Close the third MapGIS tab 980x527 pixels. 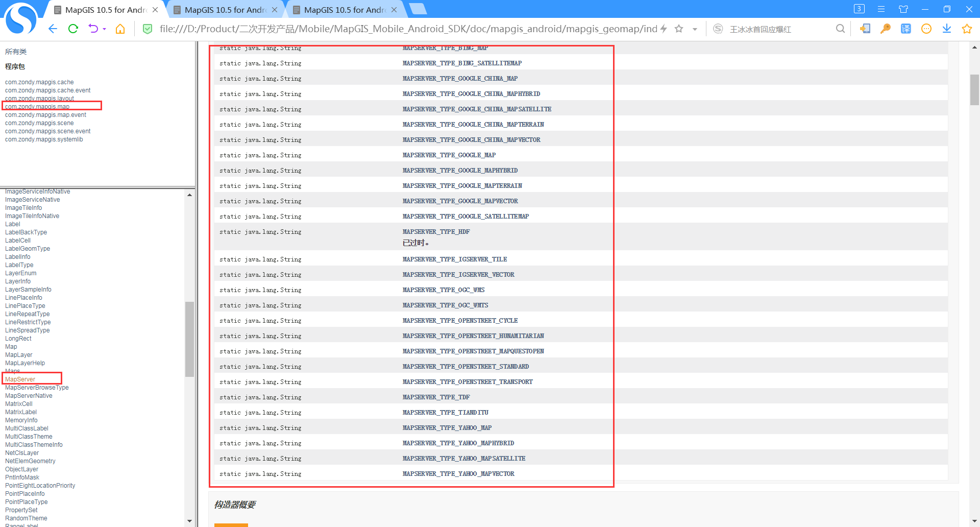pyautogui.click(x=394, y=10)
